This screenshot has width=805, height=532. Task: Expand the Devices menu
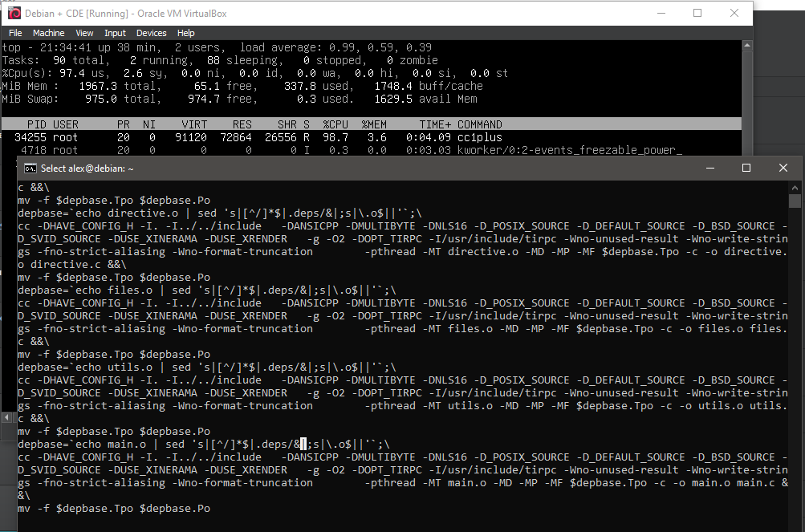151,33
